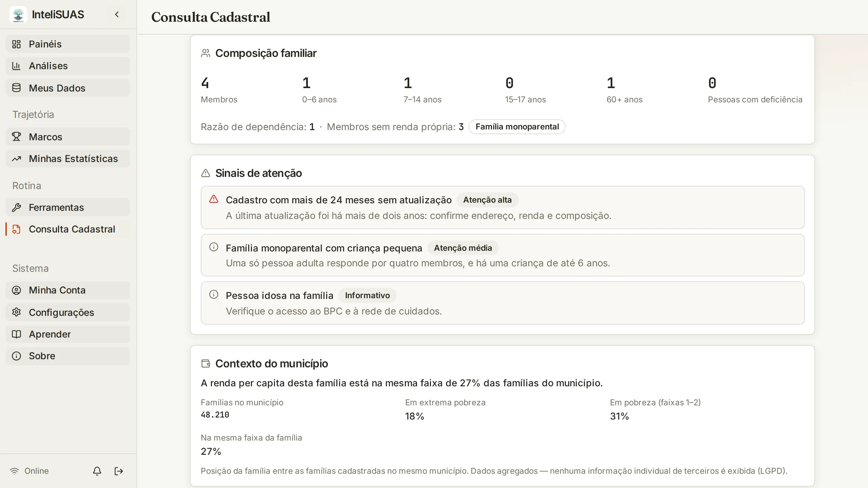Open notifications bell
868x488 pixels.
(97, 471)
